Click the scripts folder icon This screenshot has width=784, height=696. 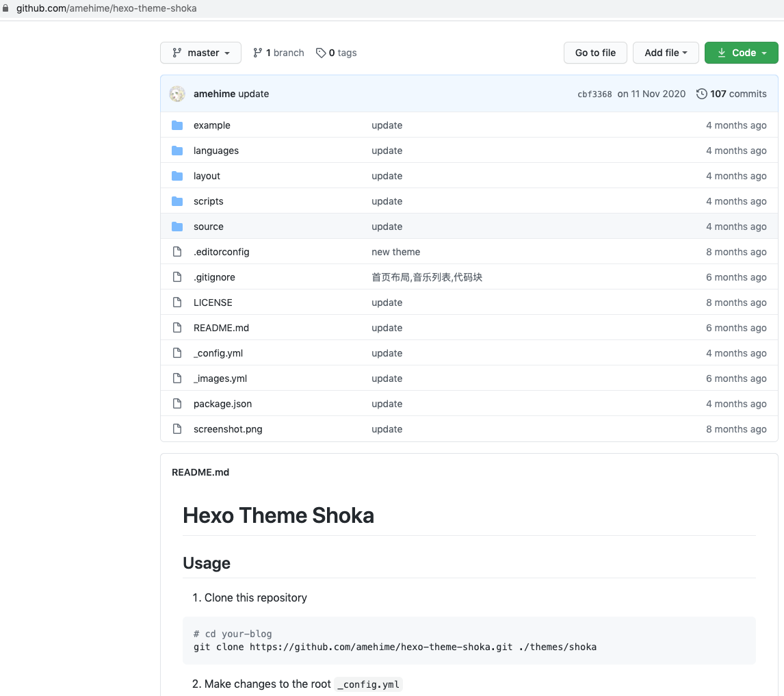[x=177, y=201]
